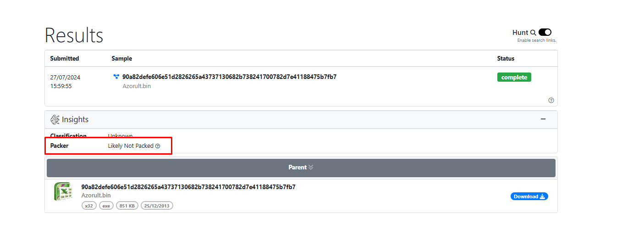This screenshot has width=644, height=241.
Task: Download the Azorult.bin sample
Action: [x=528, y=196]
